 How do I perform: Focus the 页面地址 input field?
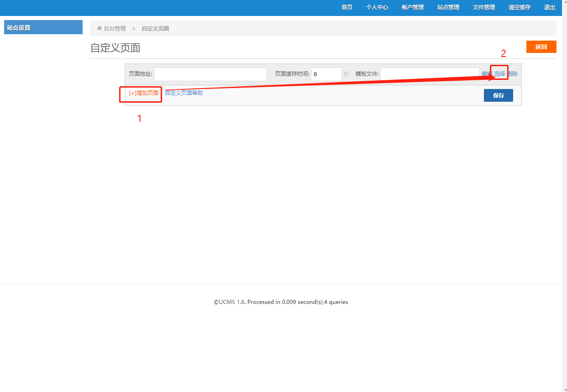(210, 74)
